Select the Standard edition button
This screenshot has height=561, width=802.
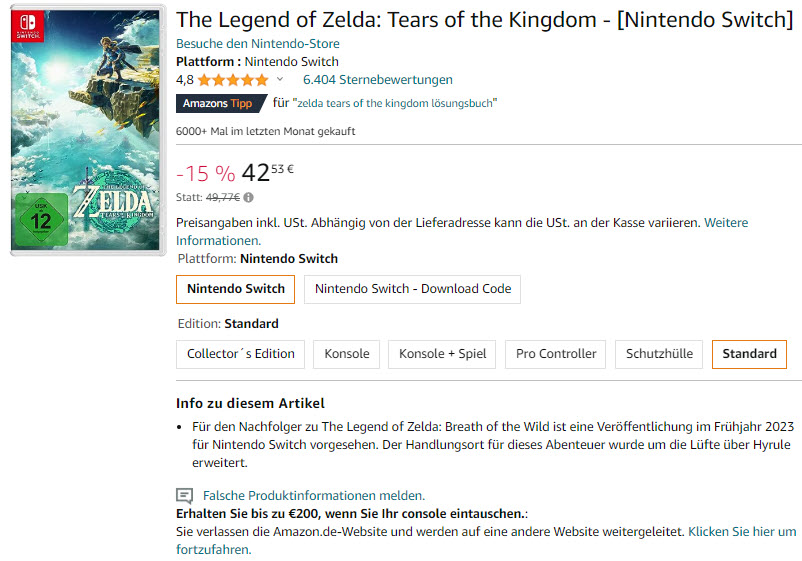[749, 354]
